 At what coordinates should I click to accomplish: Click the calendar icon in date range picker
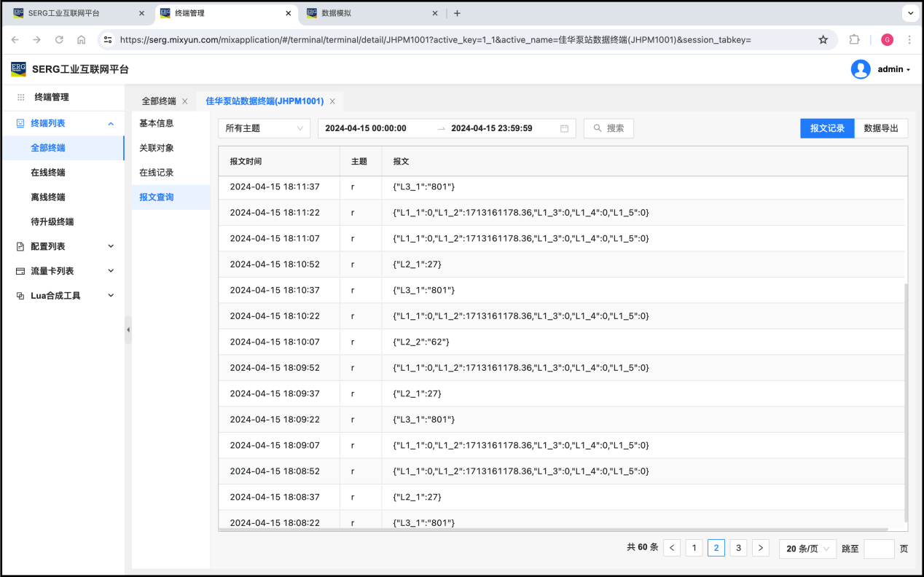point(564,128)
